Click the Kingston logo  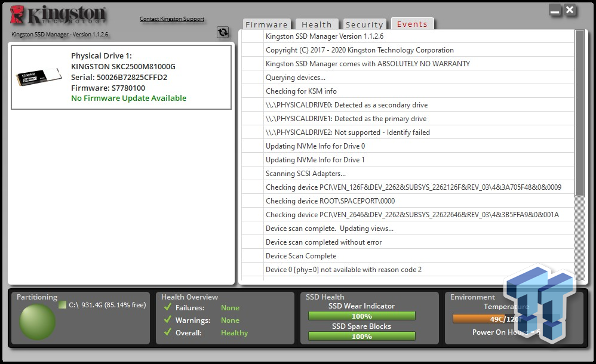click(58, 15)
